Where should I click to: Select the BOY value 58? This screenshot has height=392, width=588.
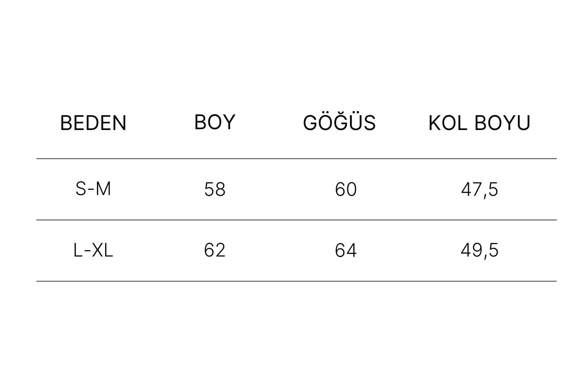pos(215,189)
